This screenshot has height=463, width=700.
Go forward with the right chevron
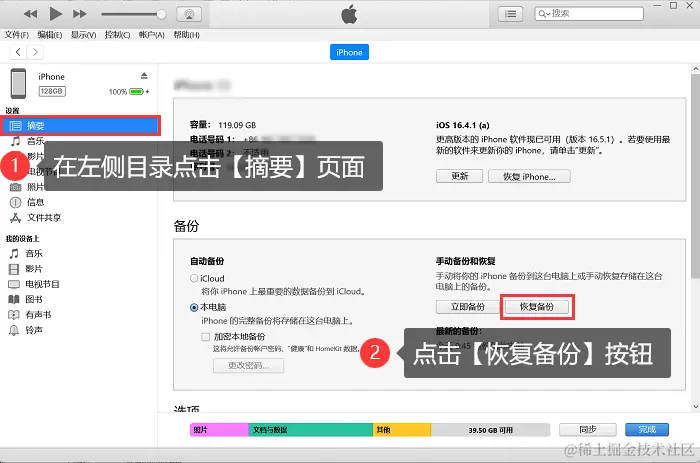click(35, 52)
